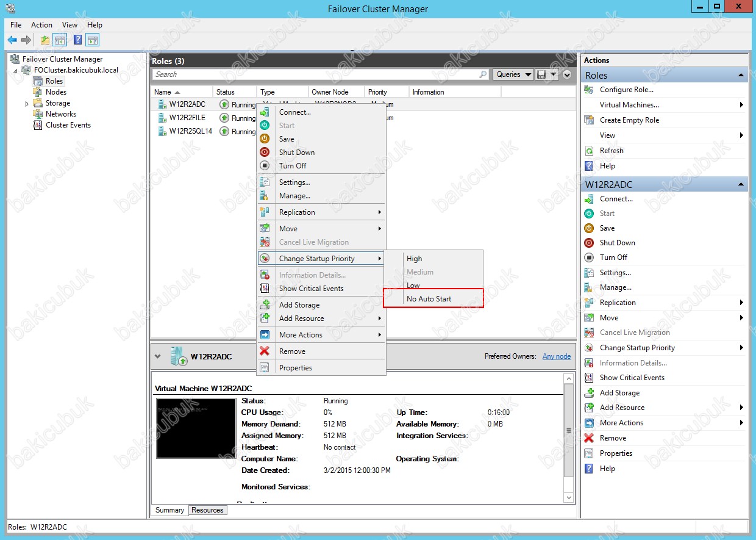Open the Queries dropdown

click(513, 74)
